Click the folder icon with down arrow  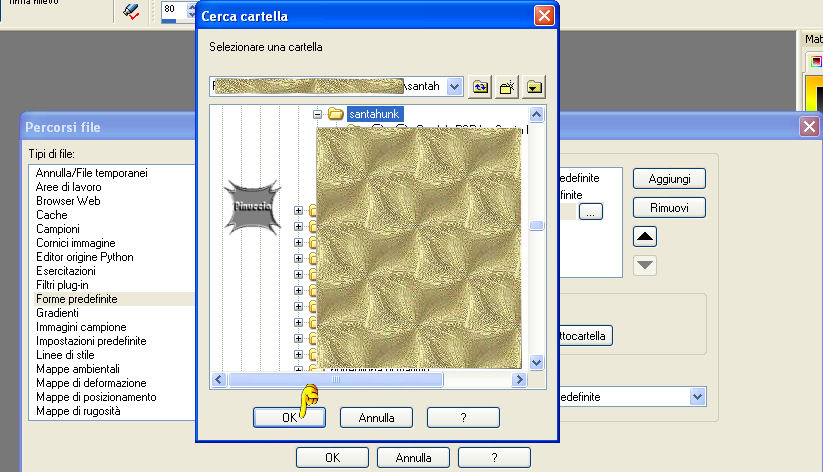(534, 87)
